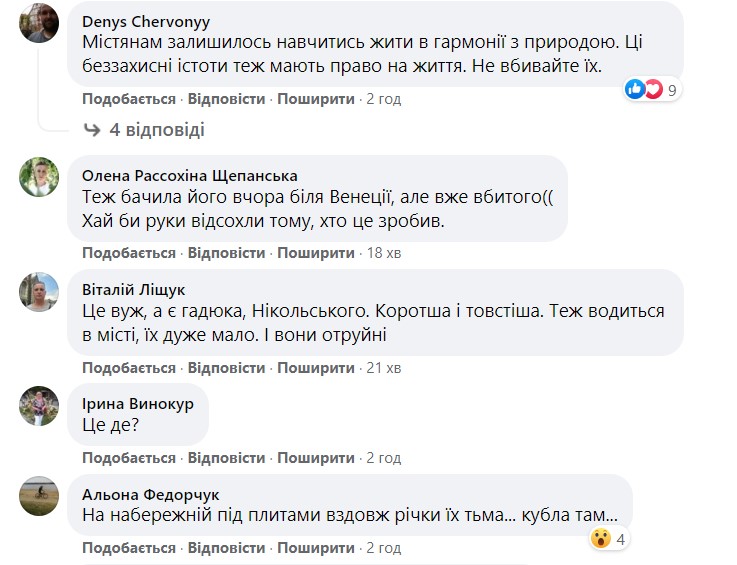Expand the 4 відповіді replies thread
Screen dimensions: 737x565
point(156,129)
